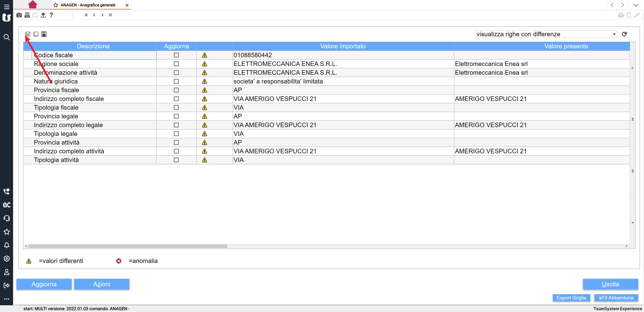Check the Aggiorna box for Codice fiscale

click(176, 55)
